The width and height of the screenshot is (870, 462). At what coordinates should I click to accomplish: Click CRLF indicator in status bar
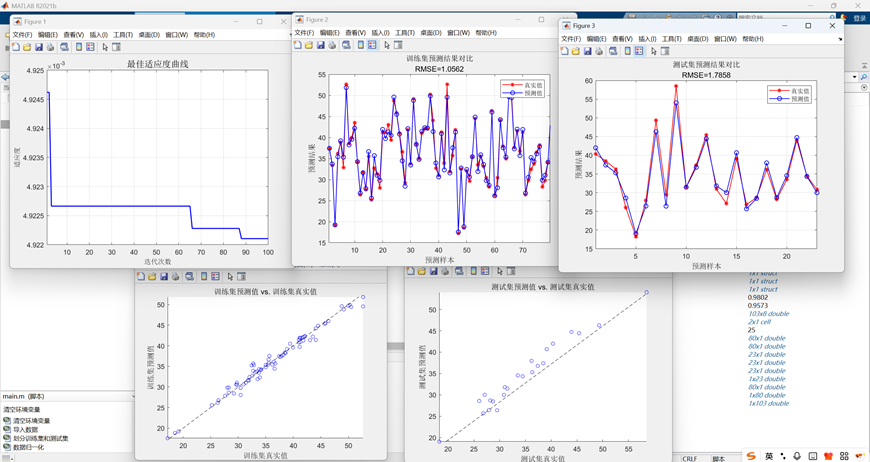coord(690,459)
